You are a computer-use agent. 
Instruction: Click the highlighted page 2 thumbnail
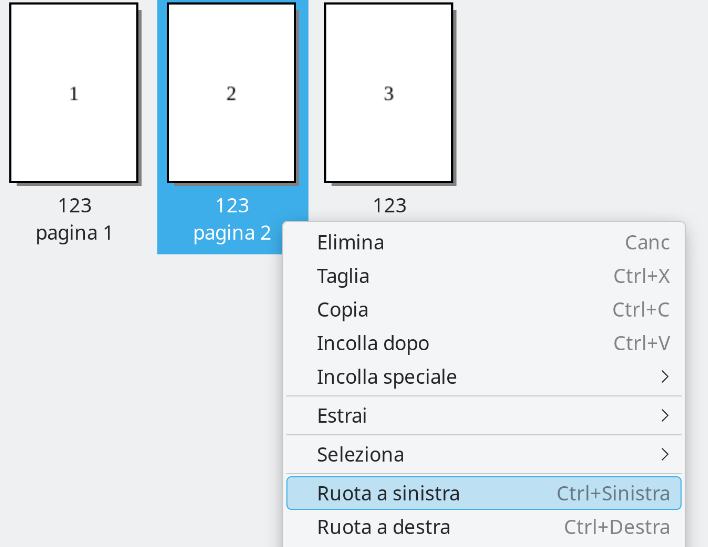point(231,93)
